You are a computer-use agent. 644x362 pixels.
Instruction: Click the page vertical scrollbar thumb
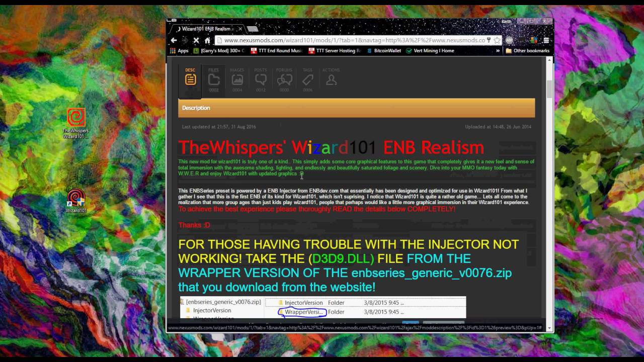[549, 88]
